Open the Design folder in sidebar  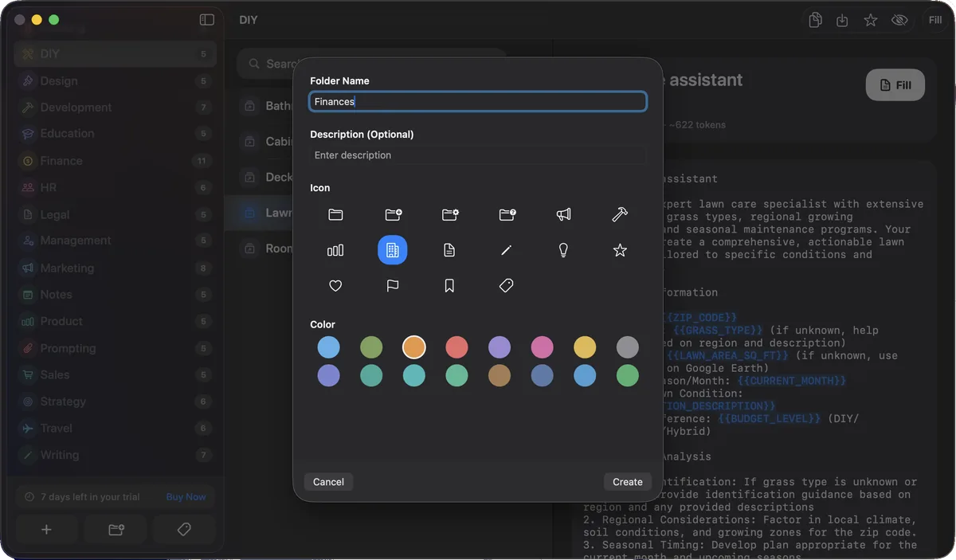[116, 80]
